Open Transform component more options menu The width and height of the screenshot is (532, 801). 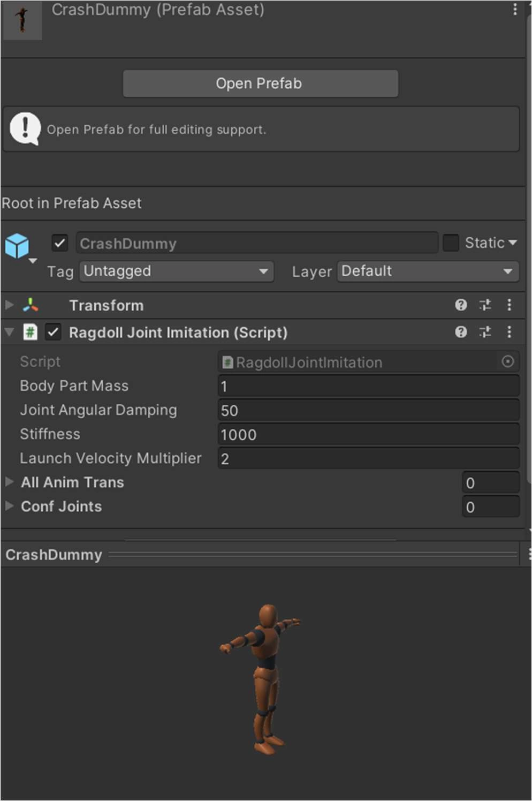tap(510, 305)
